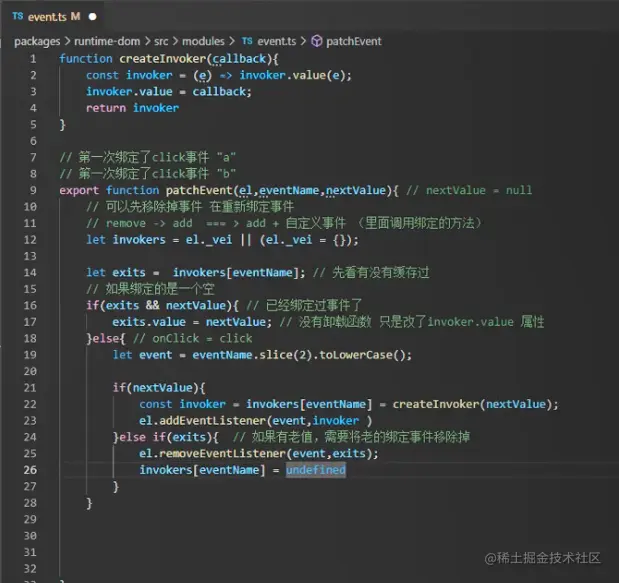The width and height of the screenshot is (619, 583).
Task: Click 'addEventListener' on line 23
Action: (x=213, y=420)
